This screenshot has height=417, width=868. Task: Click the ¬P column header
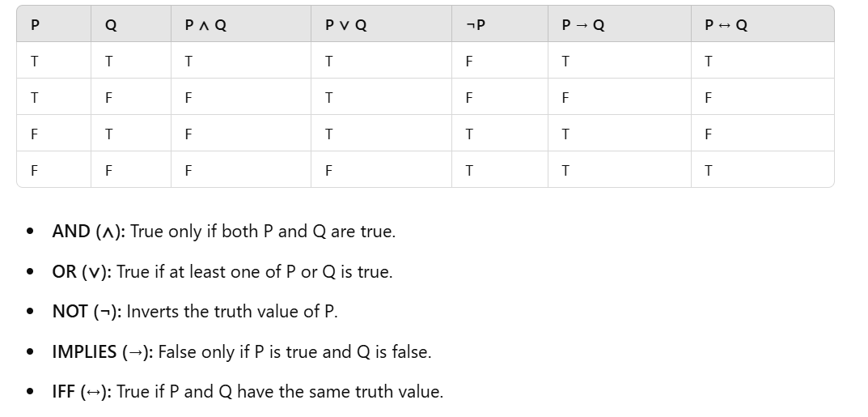(x=476, y=25)
